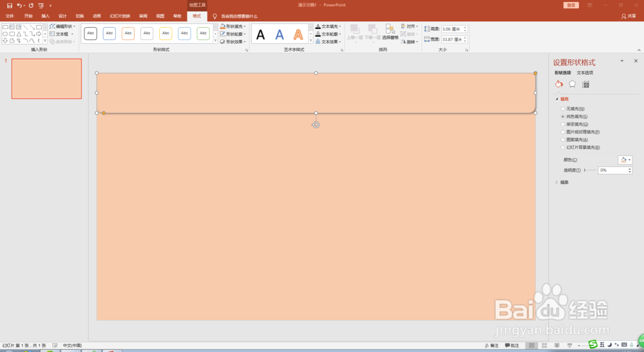This screenshot has height=352, width=644.
Task: Select the right arrow shape in gallery
Action: coord(39,34)
